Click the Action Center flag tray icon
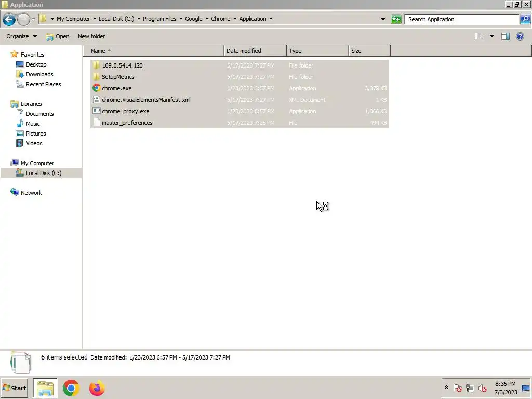Screen dimensions: 532x399 click(457, 388)
